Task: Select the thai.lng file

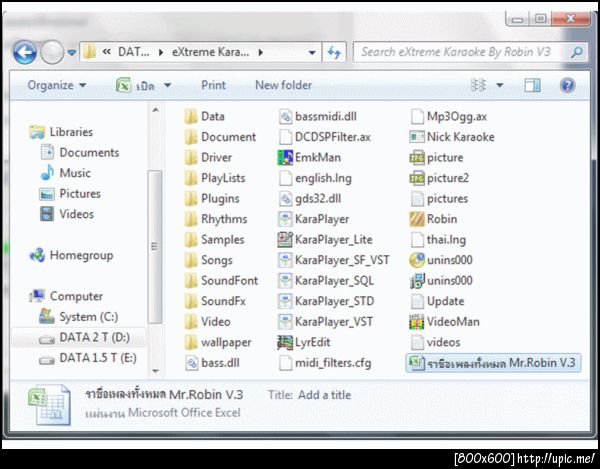Action: click(438, 239)
